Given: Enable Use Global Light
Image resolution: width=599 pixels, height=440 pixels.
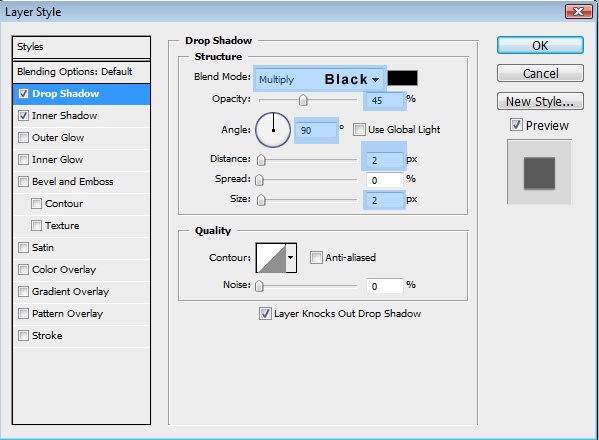Looking at the screenshot, I should tap(359, 129).
